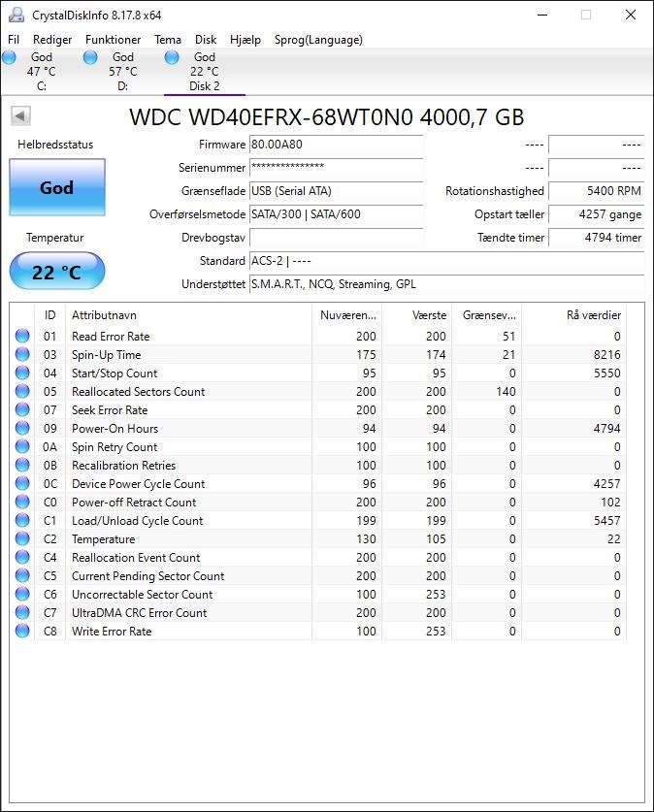Minimize the CrystalDiskInfo window
Viewport: 654px width, 812px height.
pos(542,15)
